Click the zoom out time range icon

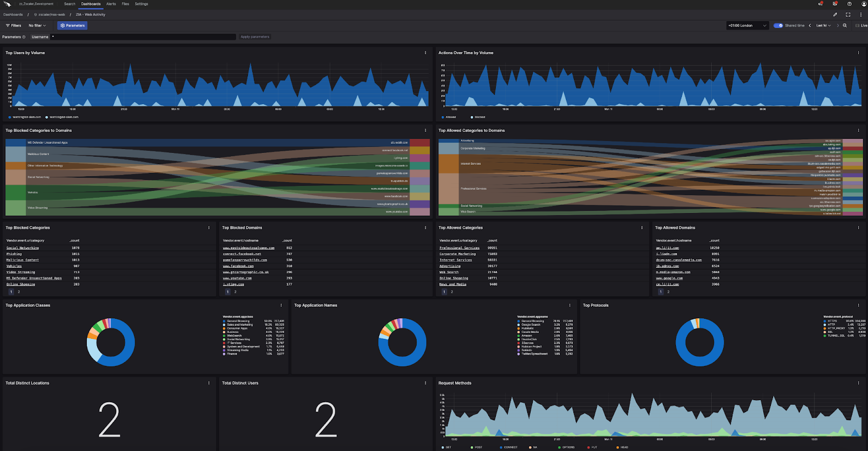coord(845,25)
